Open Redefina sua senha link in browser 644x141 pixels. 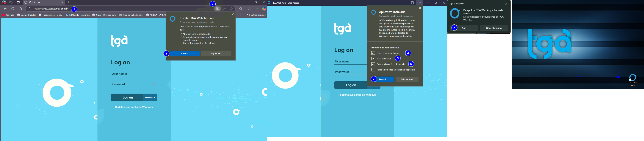point(134,107)
